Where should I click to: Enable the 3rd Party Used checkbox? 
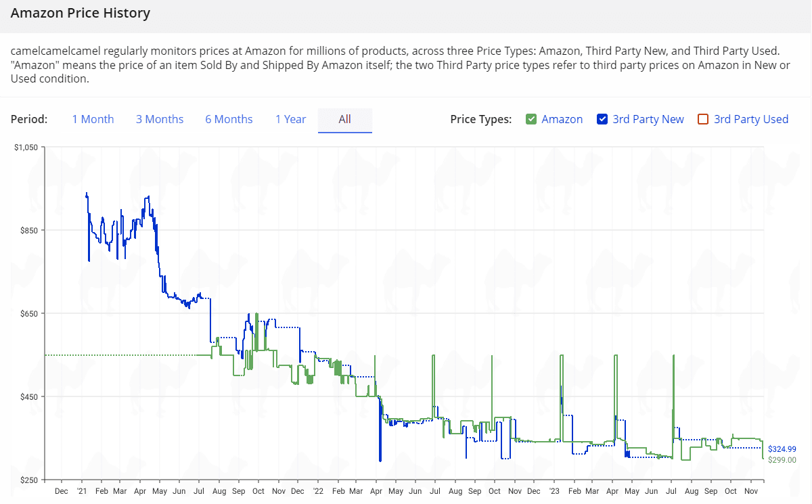pos(703,120)
